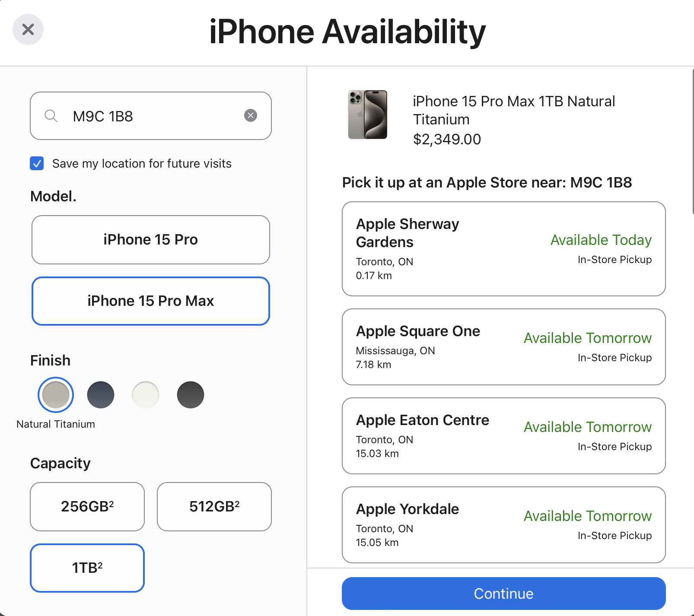Select 256GB capacity option
The height and width of the screenshot is (616, 694).
click(87, 507)
